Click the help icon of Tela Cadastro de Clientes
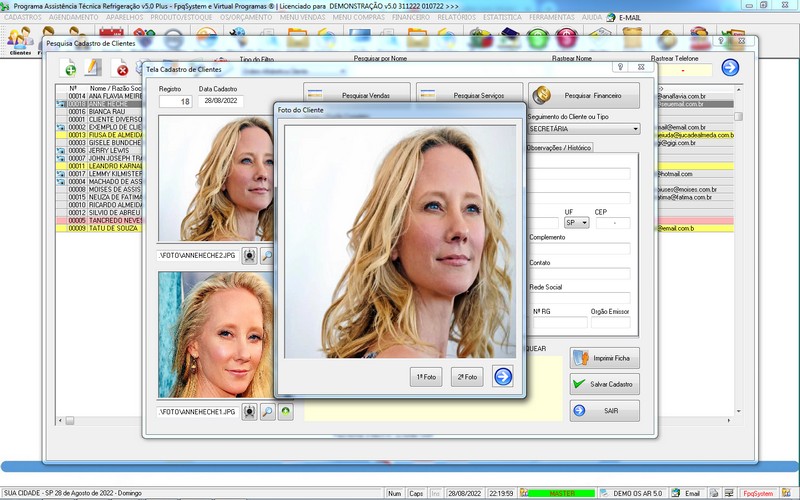Viewport: 800px width, 500px height. (x=620, y=67)
